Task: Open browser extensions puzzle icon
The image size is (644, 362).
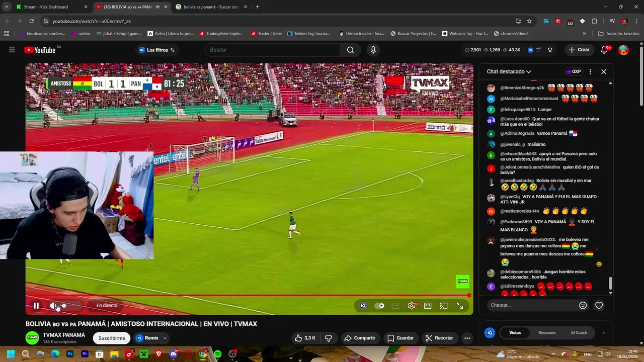Action: pyautogui.click(x=594, y=21)
